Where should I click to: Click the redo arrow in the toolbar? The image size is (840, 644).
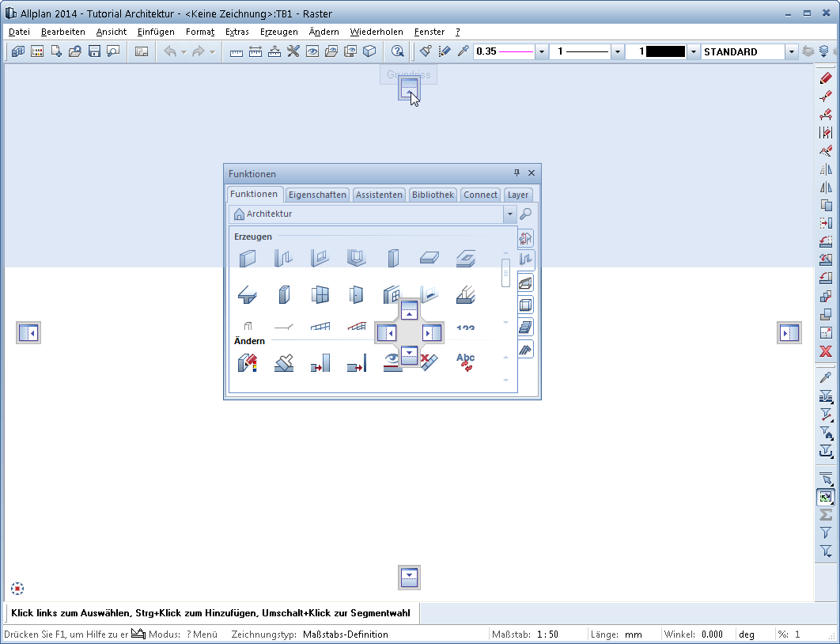(199, 51)
